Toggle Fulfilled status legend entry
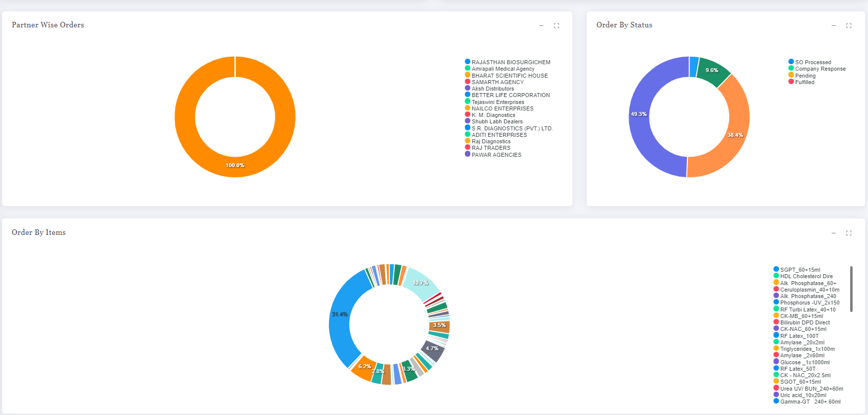Screen dimensions: 868x415 coord(801,82)
